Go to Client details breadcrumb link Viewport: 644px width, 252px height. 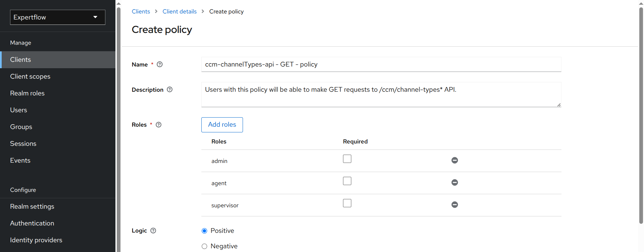180,11
